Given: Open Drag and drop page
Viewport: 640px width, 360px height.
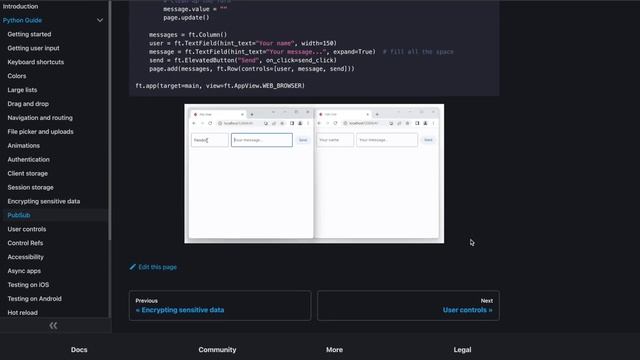Looking at the screenshot, I should (x=28, y=104).
